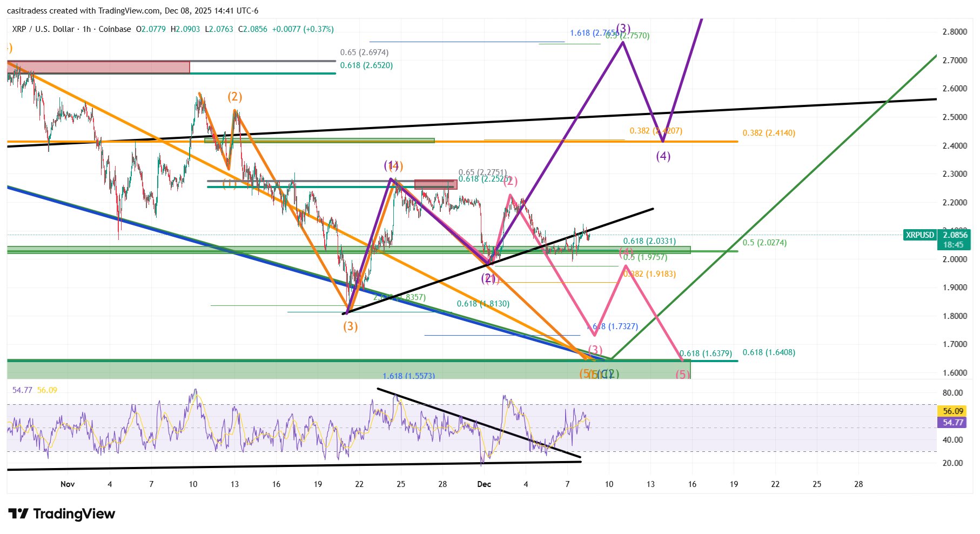
Task: Click the purple wave (3) marker near 2.7570
Action: click(622, 27)
